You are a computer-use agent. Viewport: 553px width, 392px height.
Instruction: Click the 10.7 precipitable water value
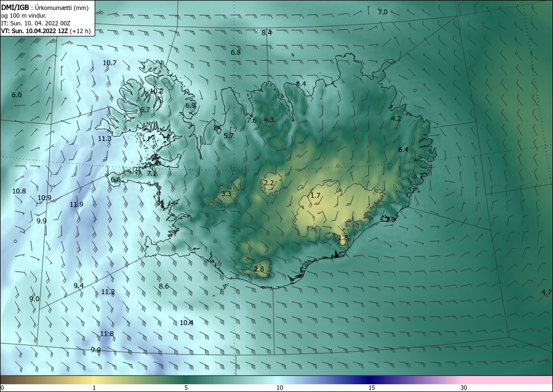click(109, 62)
